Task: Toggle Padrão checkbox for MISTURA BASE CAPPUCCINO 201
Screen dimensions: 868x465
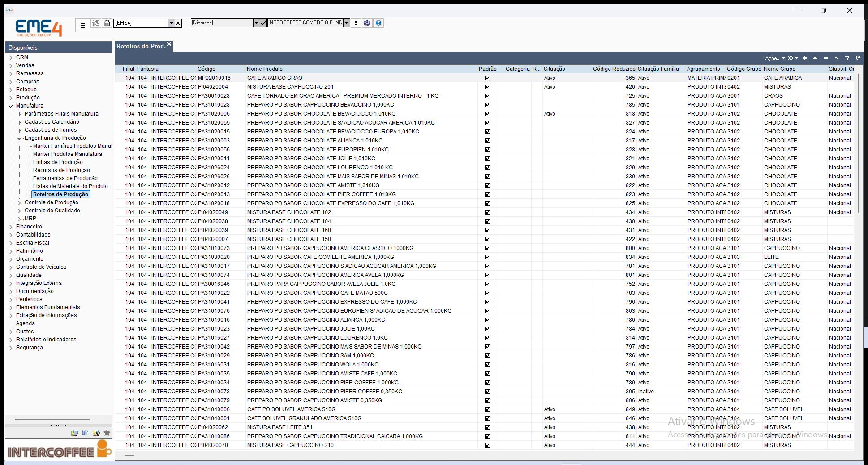Action: (x=487, y=87)
